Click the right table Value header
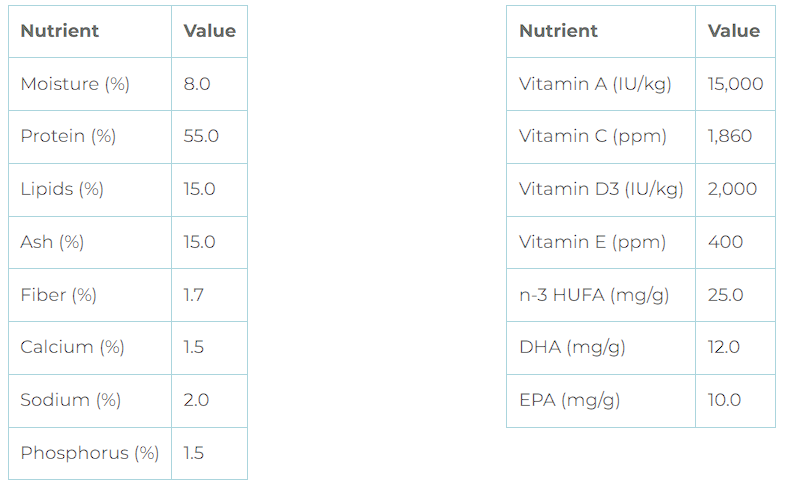The height and width of the screenshot is (487, 786). pos(734,31)
